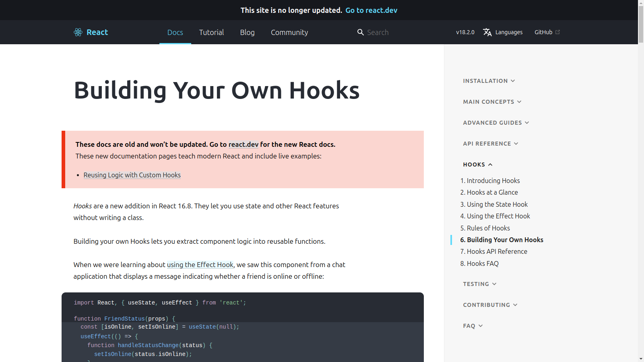Viewport: 644px width, 362px height.
Task: Go to the Community page
Action: click(x=289, y=32)
